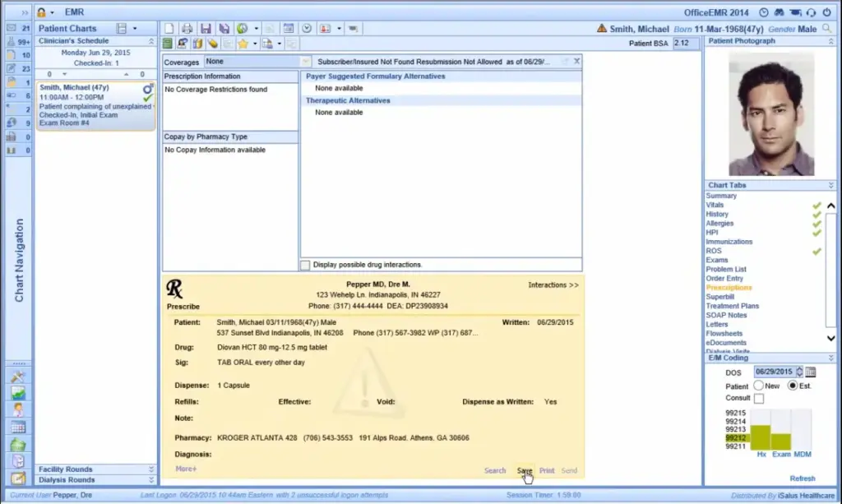Viewport: 842px width, 504px height.
Task: Click the green notebook icon in second toolbar
Action: pos(168,44)
